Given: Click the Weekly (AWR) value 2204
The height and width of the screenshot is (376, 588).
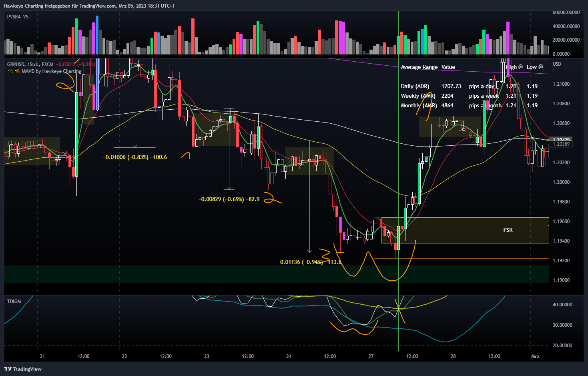Looking at the screenshot, I should tap(448, 96).
